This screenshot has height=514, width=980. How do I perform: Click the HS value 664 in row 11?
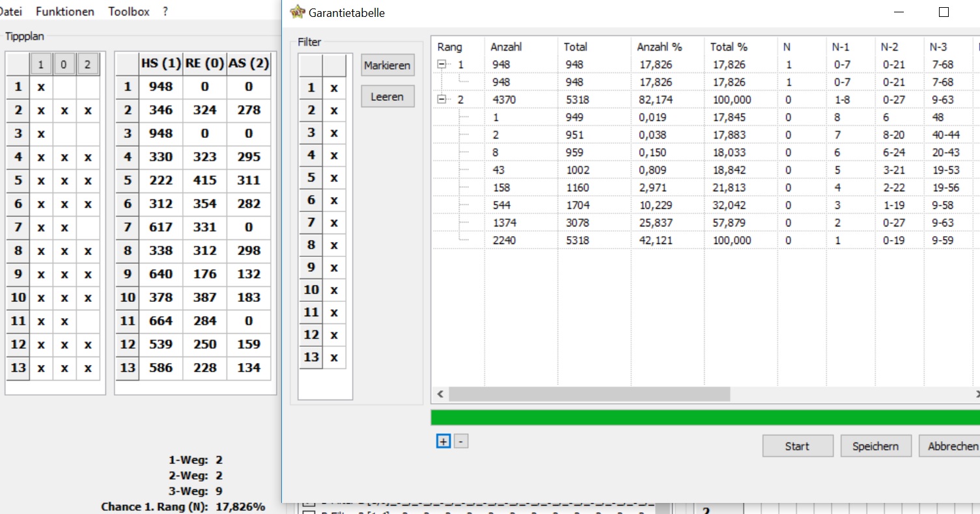(161, 321)
